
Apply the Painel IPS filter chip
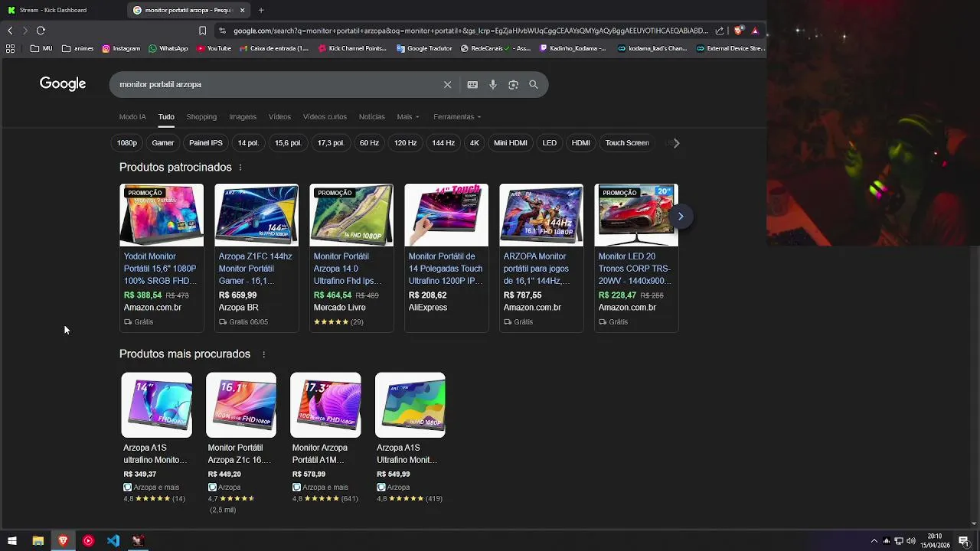click(x=206, y=143)
